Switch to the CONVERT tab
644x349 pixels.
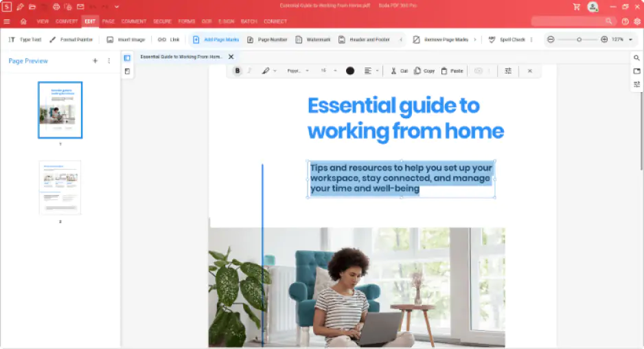click(67, 21)
